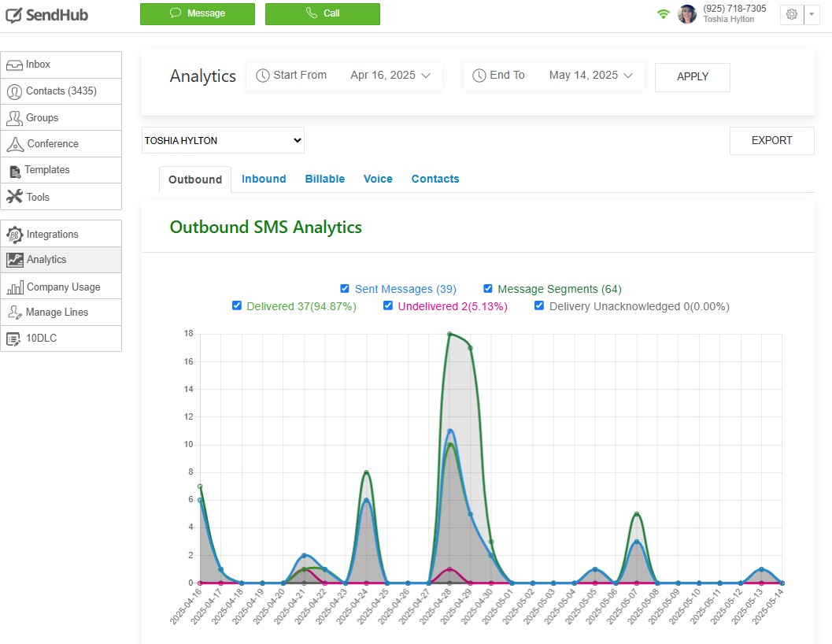
Task: Hide the Undelivered series via its checkbox
Action: (x=388, y=305)
